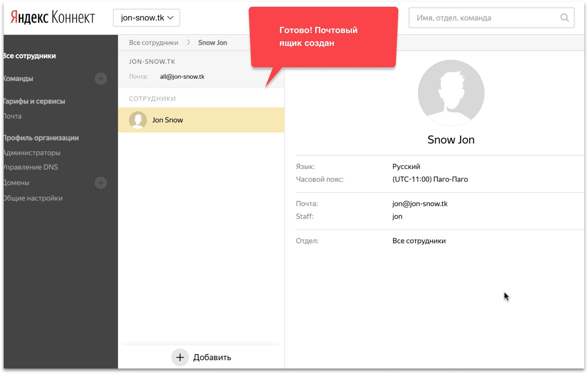The image size is (588, 374).
Task: Open Профиль организации in sidebar
Action: tap(41, 138)
